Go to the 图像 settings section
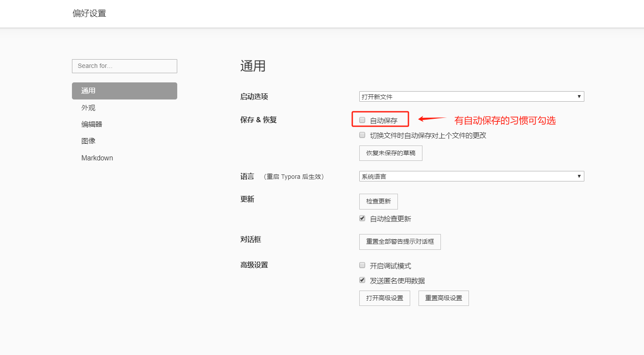Image resolution: width=644 pixels, height=355 pixels. [88, 141]
